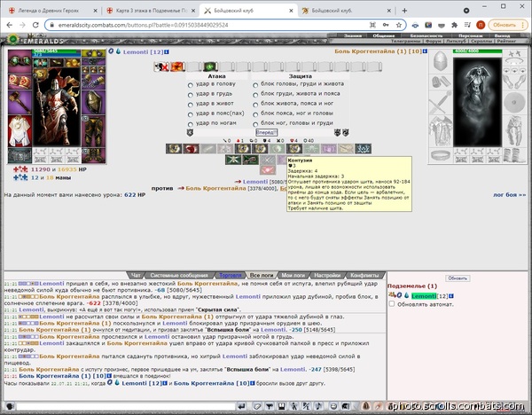
Task: Open the 'Общение' top menu
Action: (x=384, y=35)
